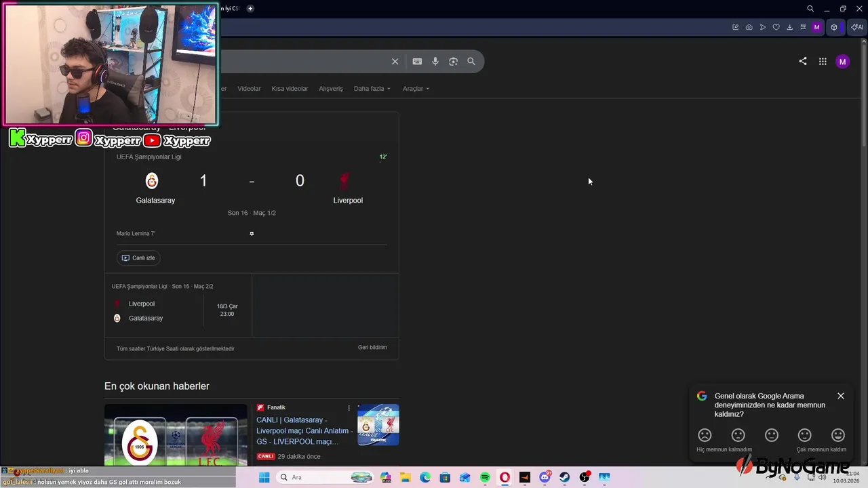Open options menu for Fanatik news item
This screenshot has height=488, width=868.
(x=349, y=408)
